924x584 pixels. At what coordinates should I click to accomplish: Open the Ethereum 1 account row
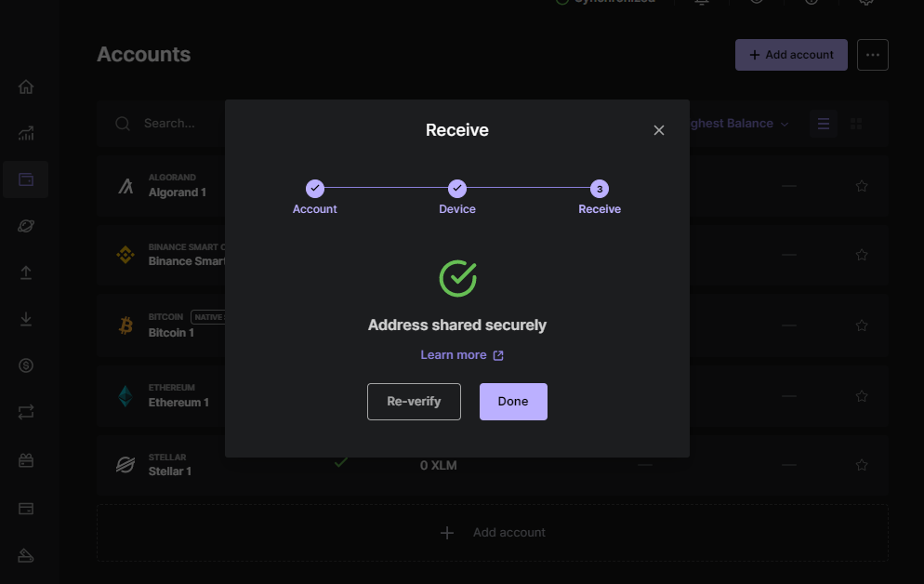493,396
